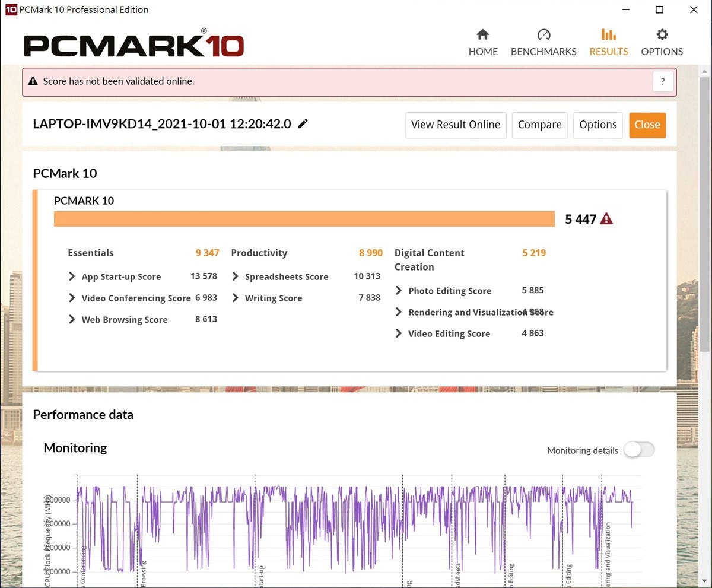This screenshot has height=588, width=712.
Task: Click the Essentials score 9 347
Action: pyautogui.click(x=207, y=253)
